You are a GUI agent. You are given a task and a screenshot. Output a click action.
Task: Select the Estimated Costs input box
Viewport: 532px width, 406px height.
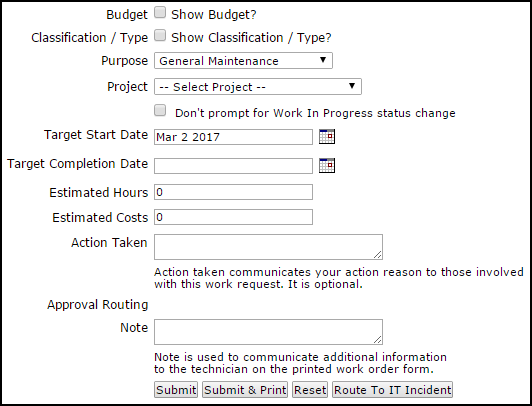pyautogui.click(x=233, y=217)
